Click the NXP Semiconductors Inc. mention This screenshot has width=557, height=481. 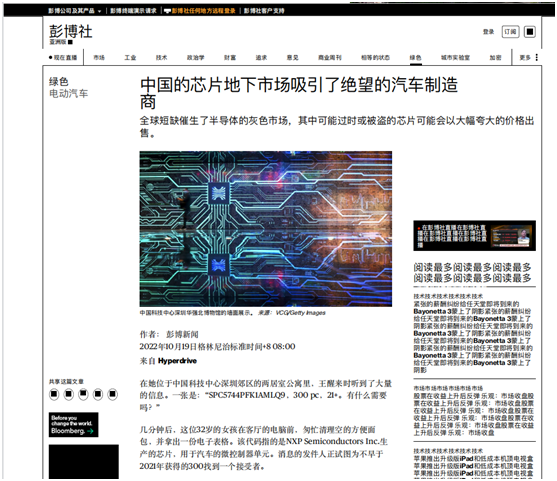[332, 442]
